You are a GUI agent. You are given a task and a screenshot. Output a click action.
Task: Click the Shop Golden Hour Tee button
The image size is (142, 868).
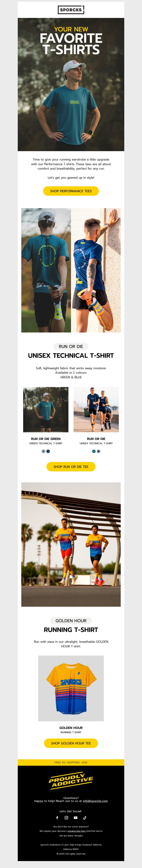tap(71, 743)
